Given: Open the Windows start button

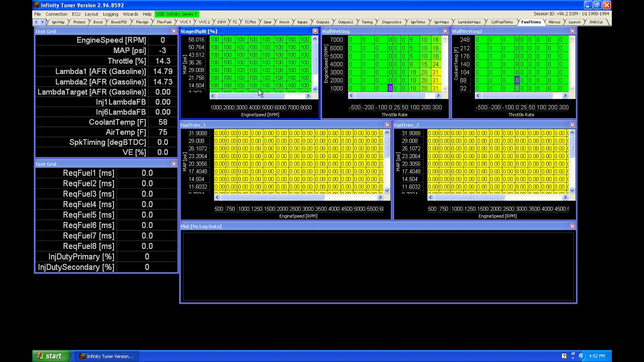Looking at the screenshot, I should (50, 356).
